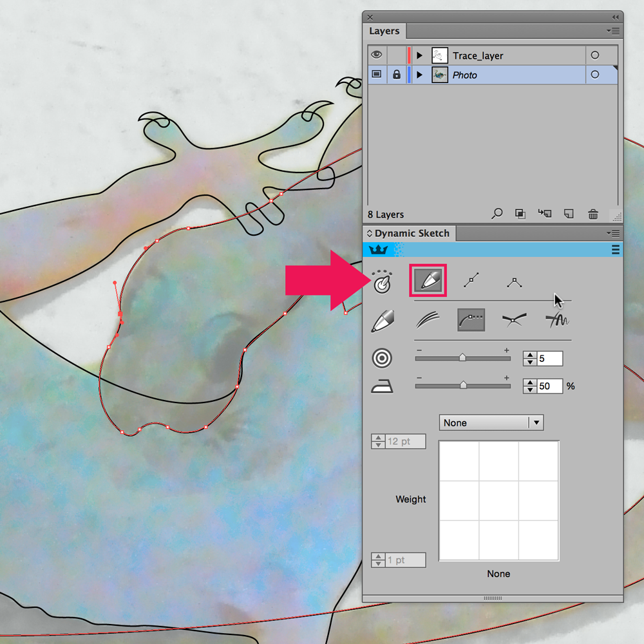Click the "8 Layers" count text

[386, 214]
